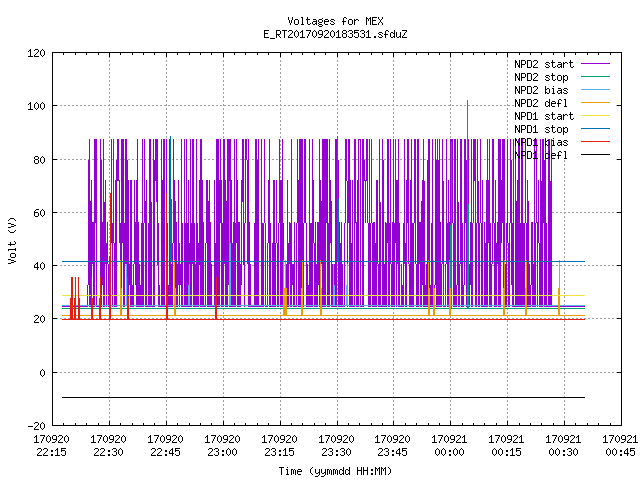
Task: Click the 'NPD2 stop' legend label
Action: coord(541,77)
